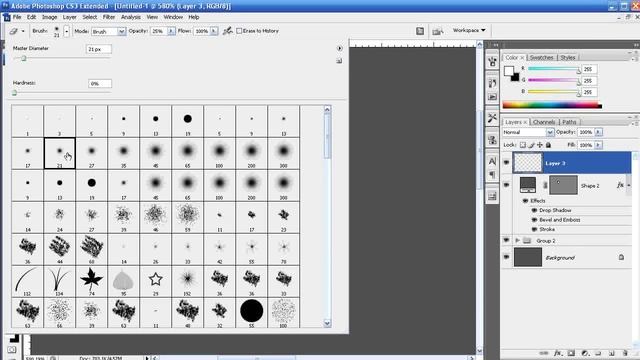
Task: Hide Layer 3 visibility eye
Action: (507, 163)
